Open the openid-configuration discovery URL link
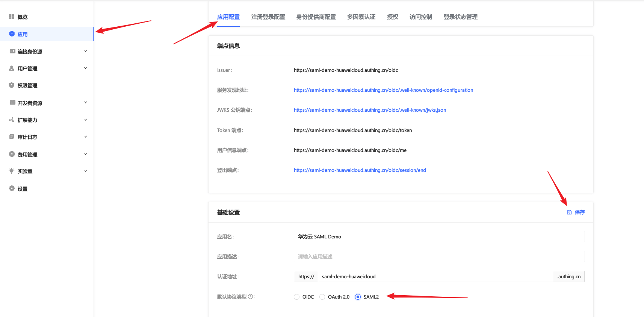 383,90
